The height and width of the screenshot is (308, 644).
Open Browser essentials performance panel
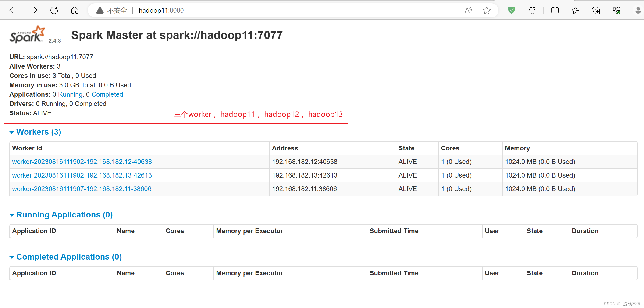616,10
